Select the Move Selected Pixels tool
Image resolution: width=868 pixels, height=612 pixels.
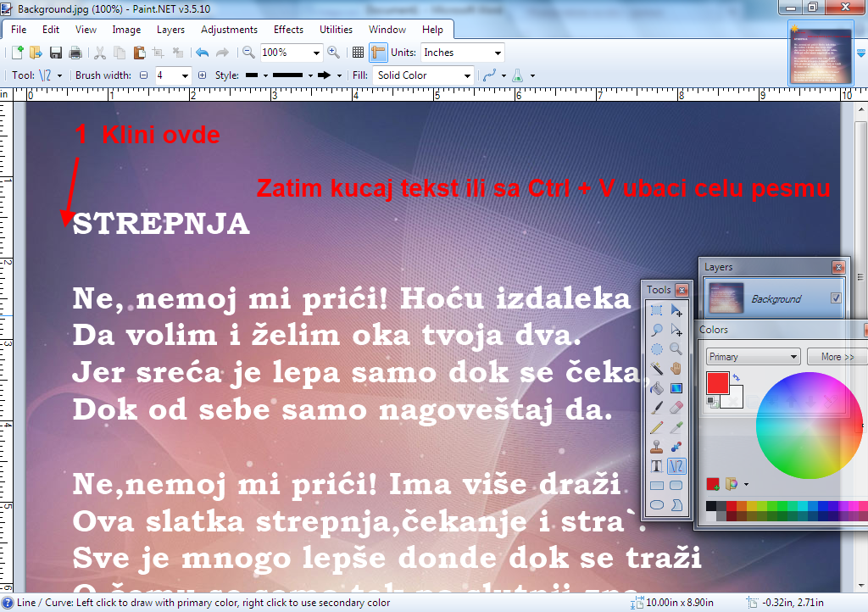676,310
